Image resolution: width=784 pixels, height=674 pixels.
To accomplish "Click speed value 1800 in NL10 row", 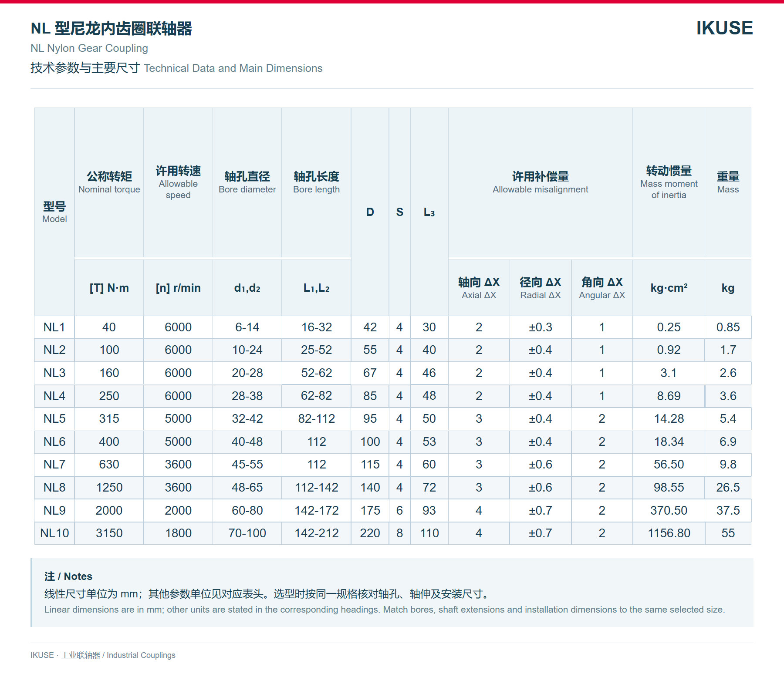I will (178, 533).
